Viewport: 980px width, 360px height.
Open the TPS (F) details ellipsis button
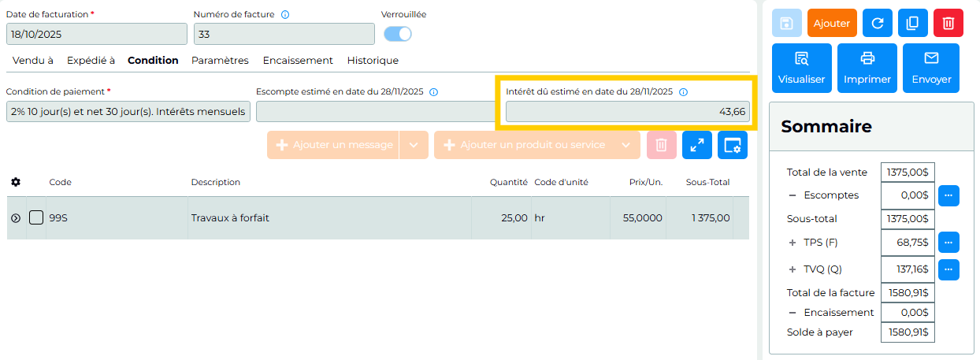click(x=948, y=243)
